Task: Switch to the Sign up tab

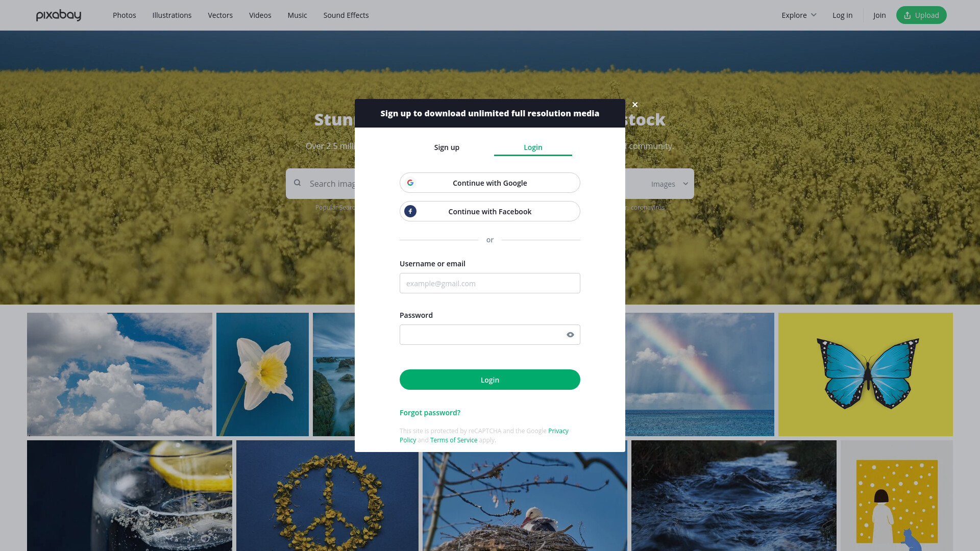Action: [x=447, y=147]
